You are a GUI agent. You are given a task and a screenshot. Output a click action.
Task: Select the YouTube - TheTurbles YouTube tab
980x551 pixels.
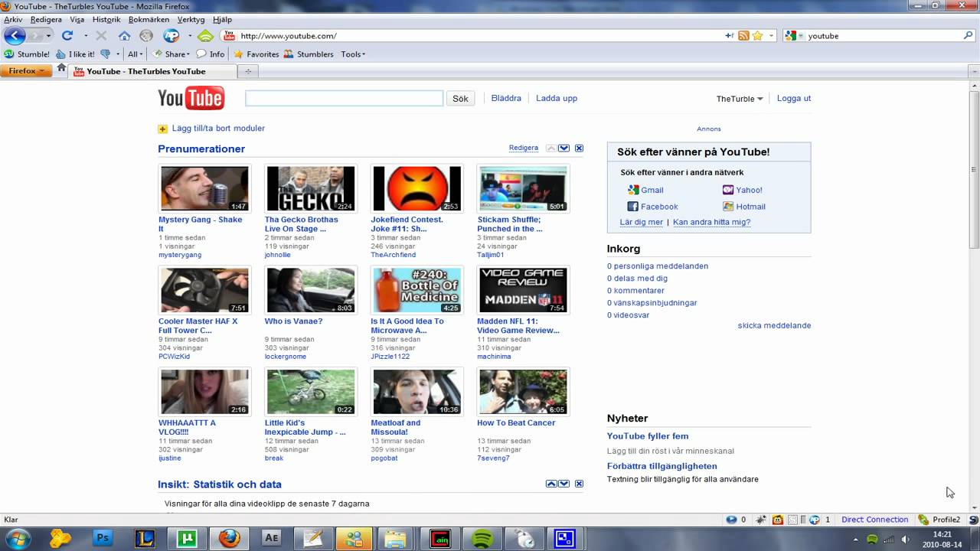coord(152,71)
